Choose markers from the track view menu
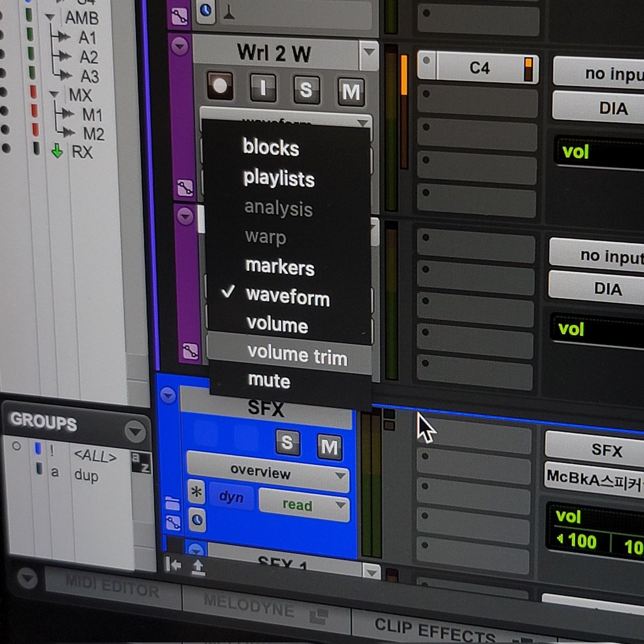Image resolution: width=644 pixels, height=644 pixels. point(280,267)
